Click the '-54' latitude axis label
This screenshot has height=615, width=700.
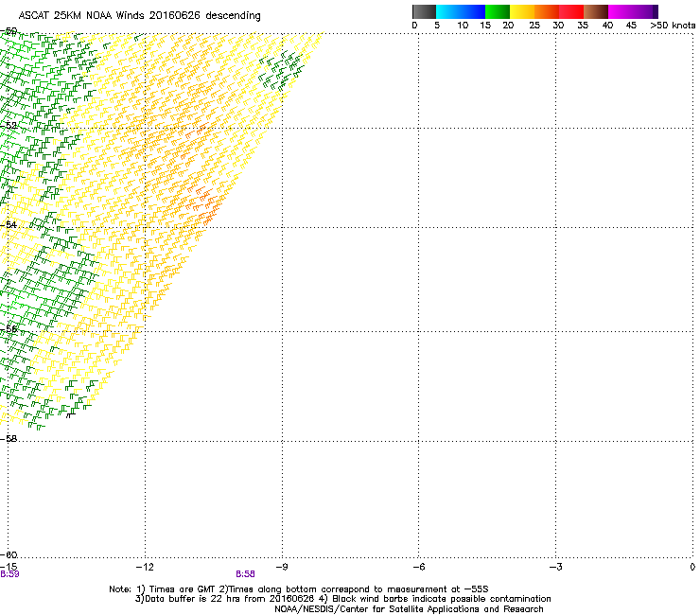tap(9, 224)
